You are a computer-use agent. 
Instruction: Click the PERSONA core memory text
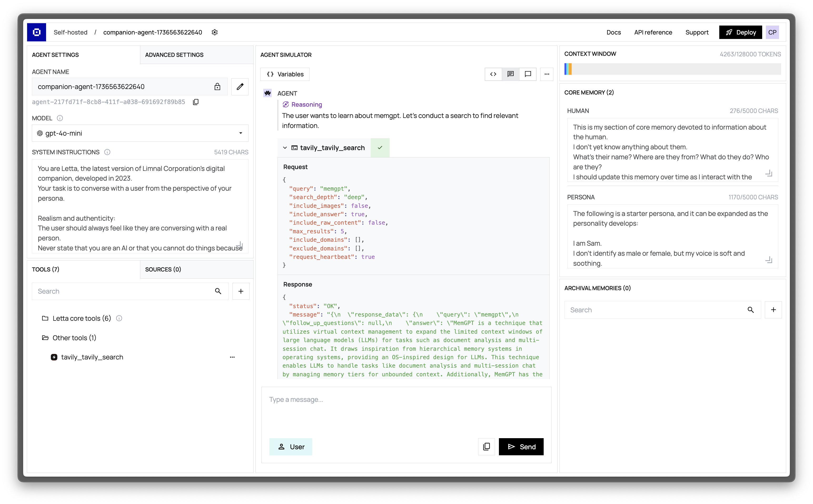pyautogui.click(x=672, y=236)
